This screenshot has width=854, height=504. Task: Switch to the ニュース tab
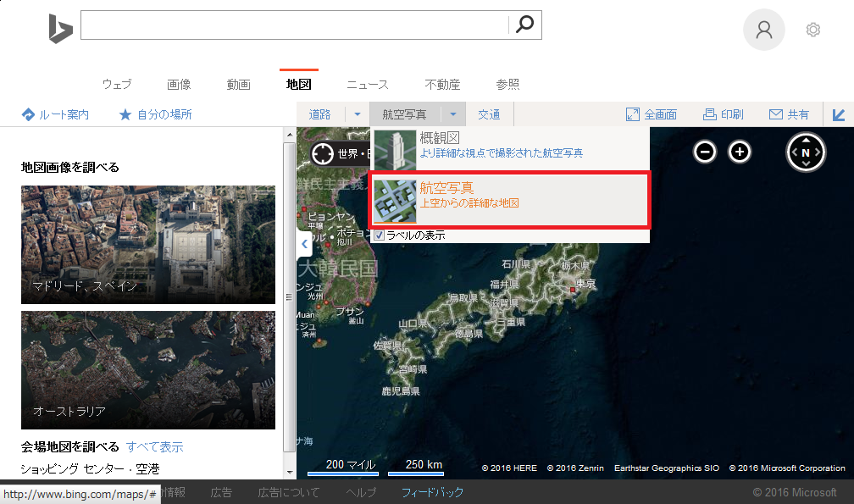click(368, 85)
